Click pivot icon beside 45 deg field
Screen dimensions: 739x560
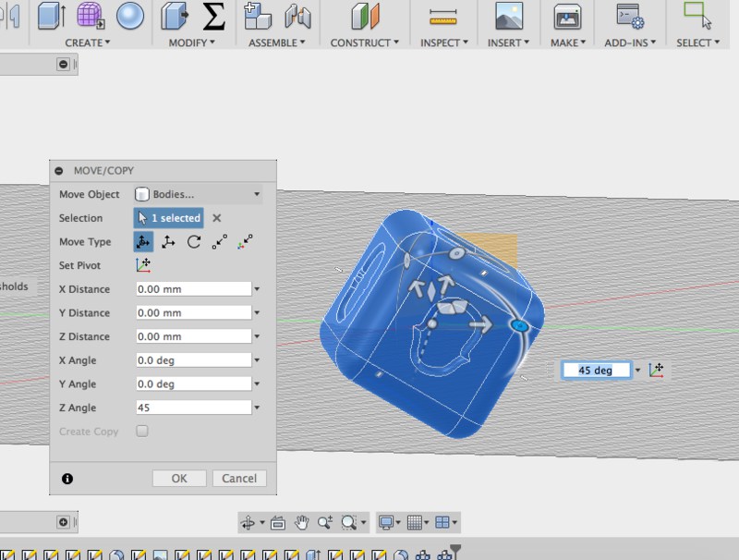(656, 370)
